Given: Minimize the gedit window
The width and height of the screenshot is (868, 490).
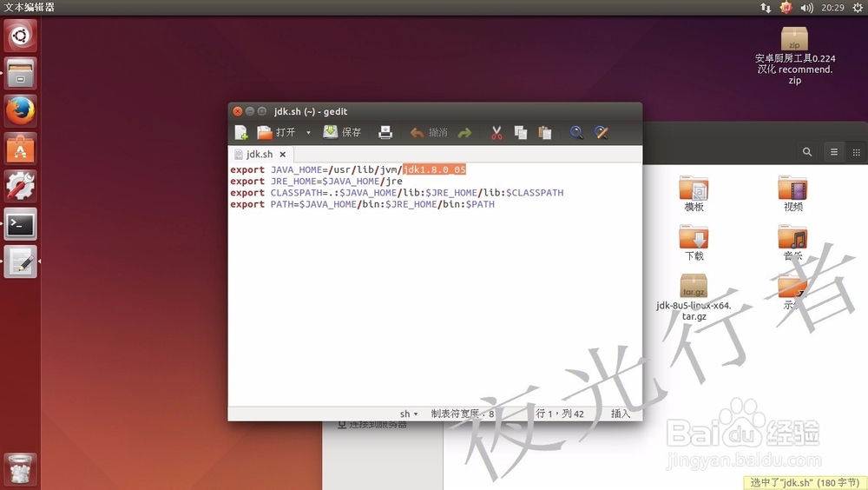Looking at the screenshot, I should coord(250,111).
